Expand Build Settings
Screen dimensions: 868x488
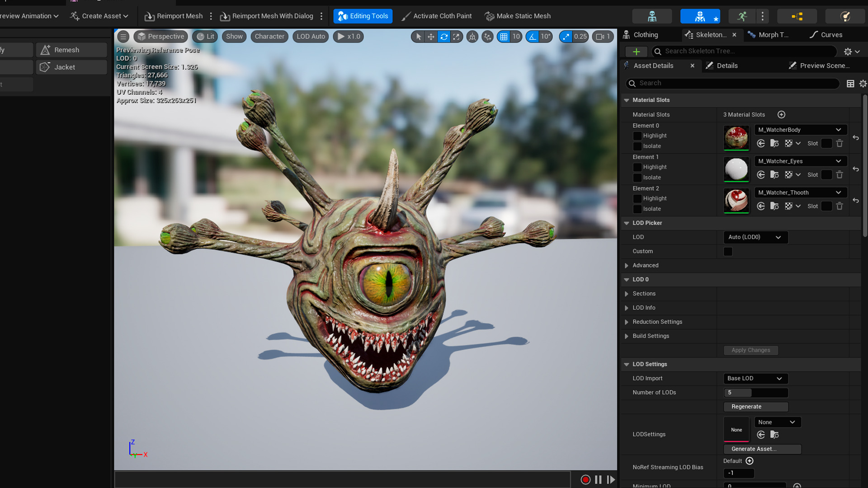[x=627, y=336]
